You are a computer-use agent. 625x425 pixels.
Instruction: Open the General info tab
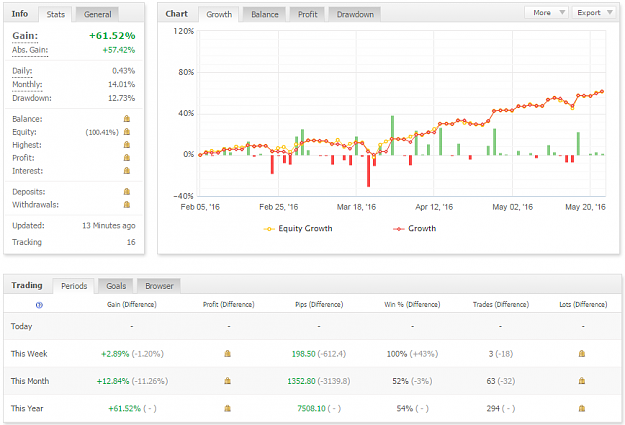coord(97,14)
